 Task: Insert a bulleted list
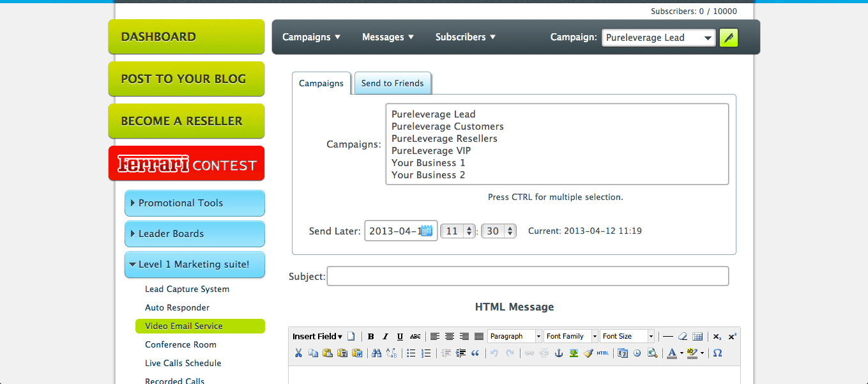pyautogui.click(x=411, y=353)
